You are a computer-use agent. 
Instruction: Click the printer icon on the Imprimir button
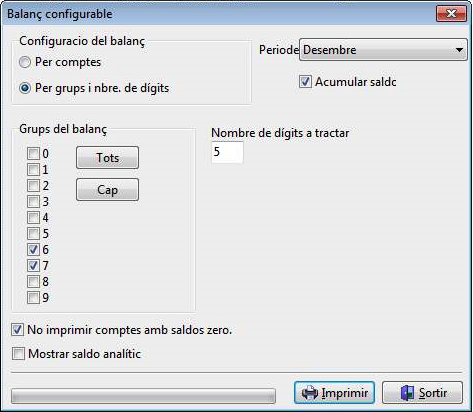point(310,393)
